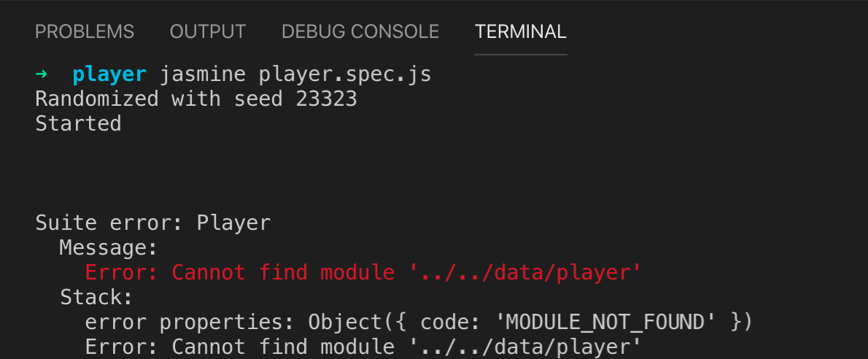Click the Stack: label
The width and height of the screenshot is (868, 359).
[96, 298]
